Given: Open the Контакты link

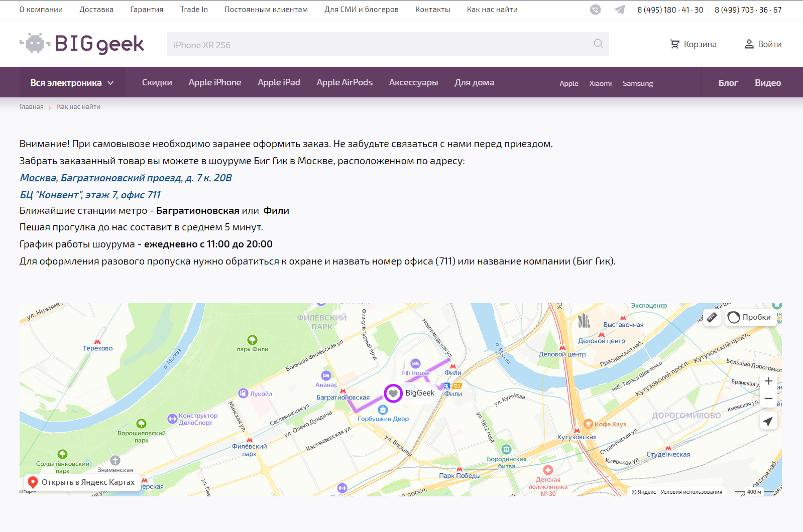Looking at the screenshot, I should (433, 10).
